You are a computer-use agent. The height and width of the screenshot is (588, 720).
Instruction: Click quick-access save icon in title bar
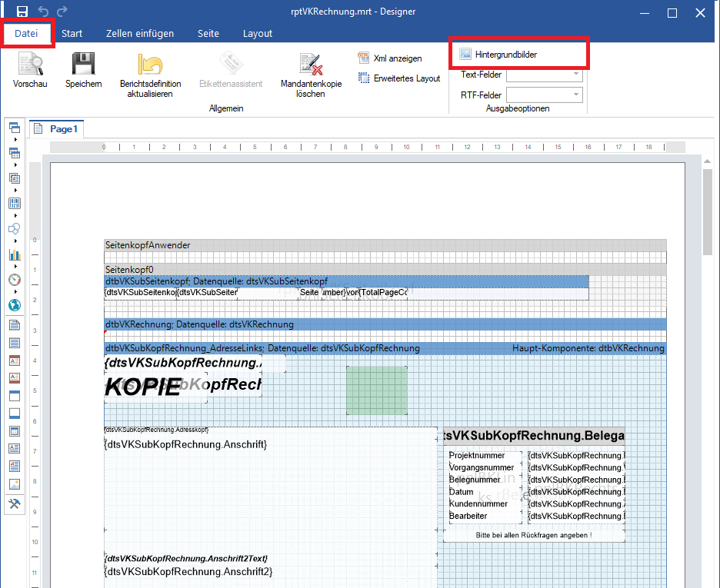[x=22, y=12]
